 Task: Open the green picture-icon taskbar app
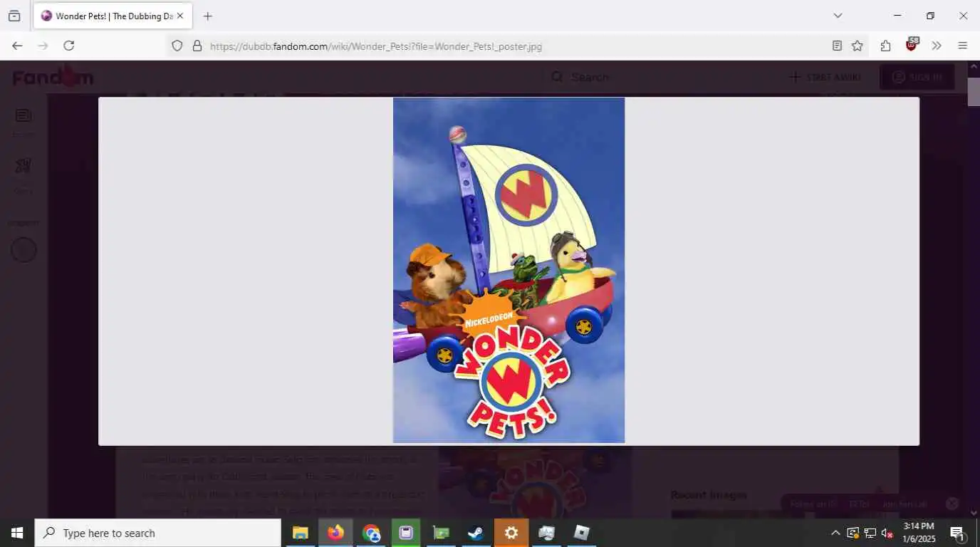click(441, 533)
